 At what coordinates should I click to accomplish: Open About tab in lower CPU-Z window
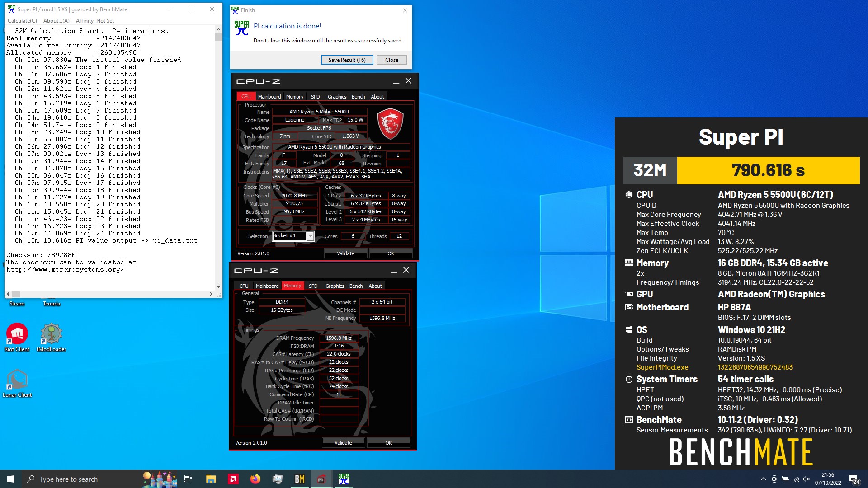[375, 286]
